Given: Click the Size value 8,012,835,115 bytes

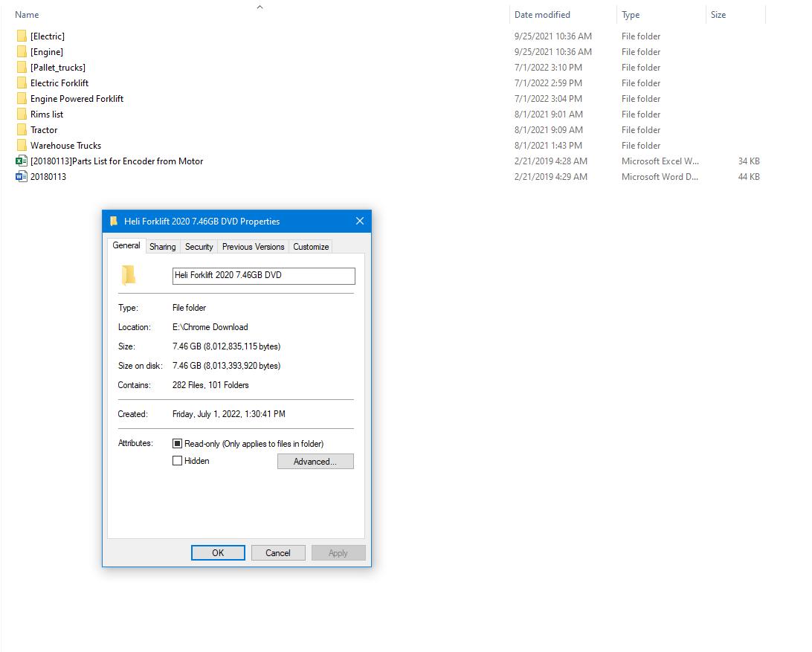Looking at the screenshot, I should (x=226, y=346).
